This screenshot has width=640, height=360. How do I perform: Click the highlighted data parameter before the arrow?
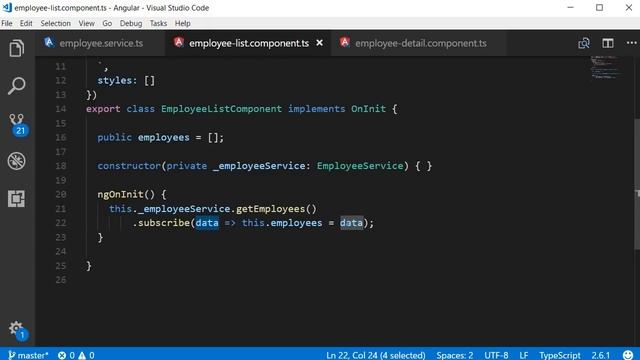[x=207, y=223]
